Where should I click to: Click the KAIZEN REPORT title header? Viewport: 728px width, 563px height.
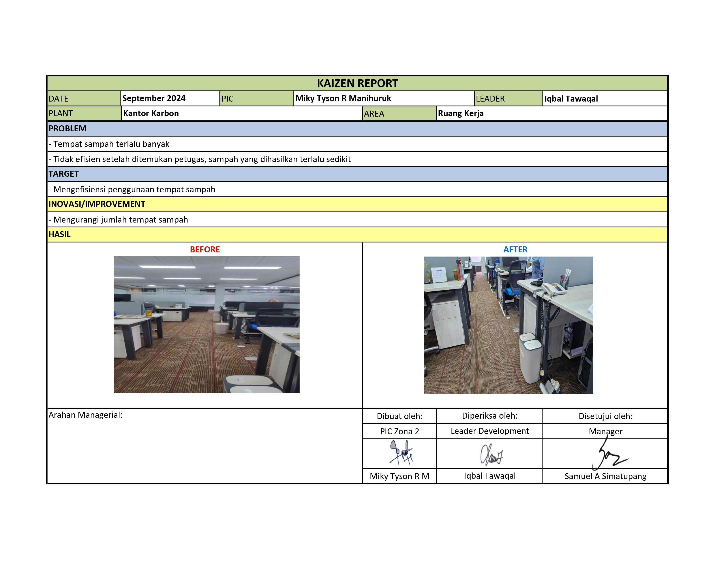[357, 83]
